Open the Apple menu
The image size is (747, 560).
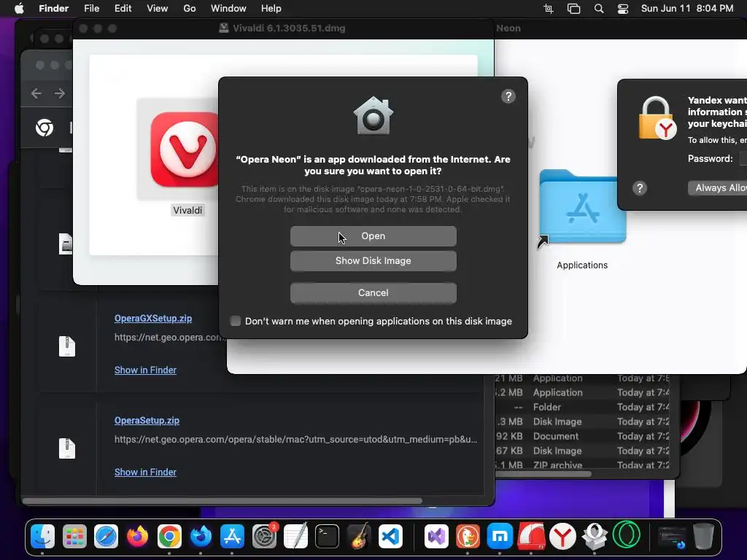(x=19, y=9)
